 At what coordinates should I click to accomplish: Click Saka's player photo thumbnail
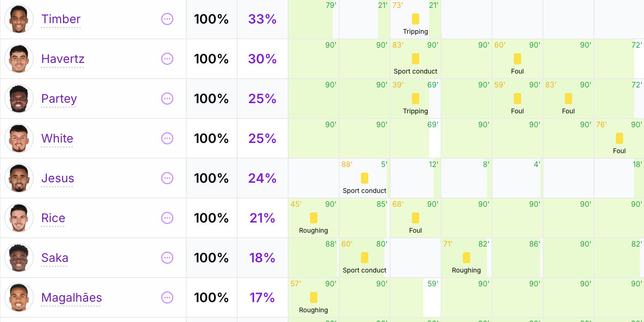[x=19, y=258]
